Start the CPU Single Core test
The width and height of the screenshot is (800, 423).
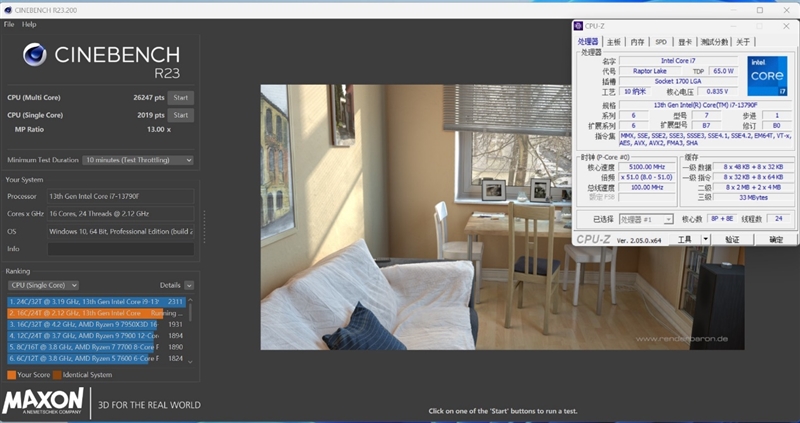[181, 115]
